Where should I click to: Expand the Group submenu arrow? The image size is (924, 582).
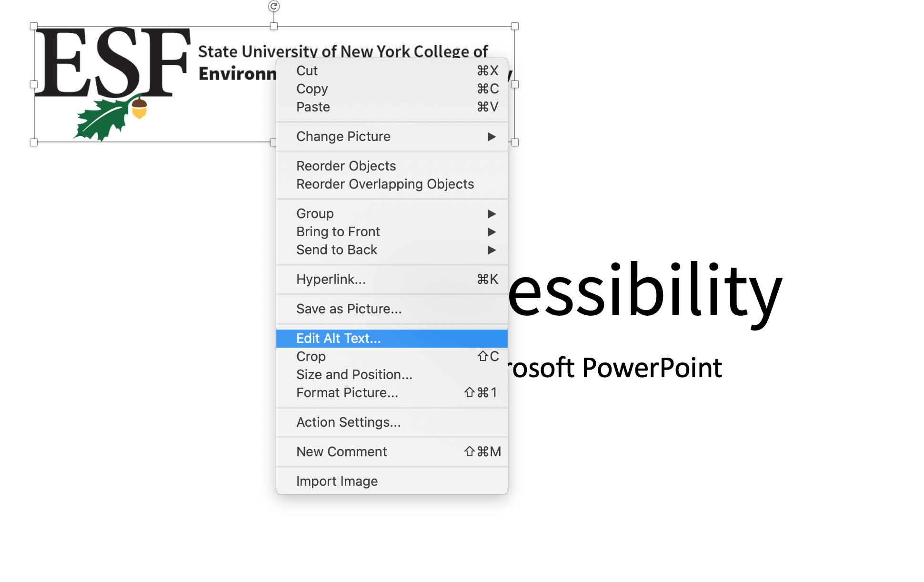point(492,214)
